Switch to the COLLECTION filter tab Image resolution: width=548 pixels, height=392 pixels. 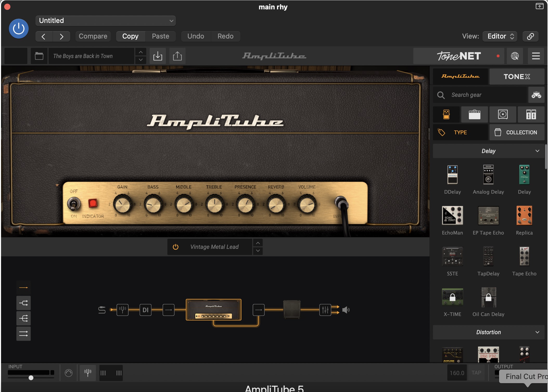[517, 132]
